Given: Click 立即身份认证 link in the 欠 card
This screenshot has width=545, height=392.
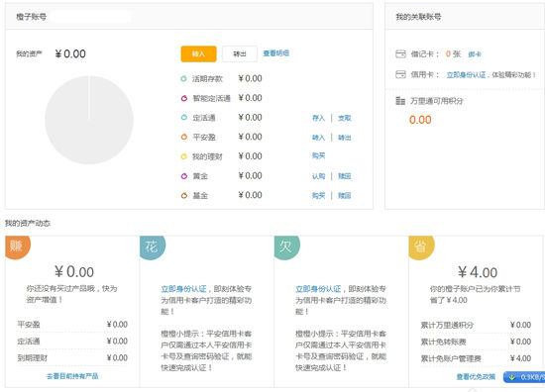Looking at the screenshot, I should coord(318,289).
